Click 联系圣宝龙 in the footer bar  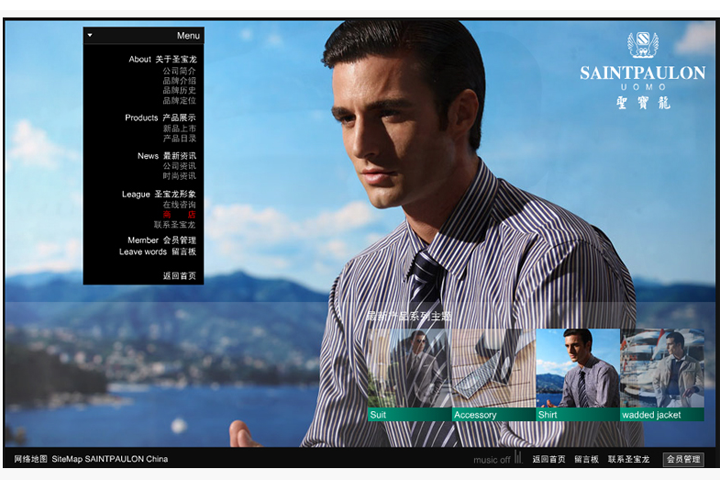coord(628,460)
